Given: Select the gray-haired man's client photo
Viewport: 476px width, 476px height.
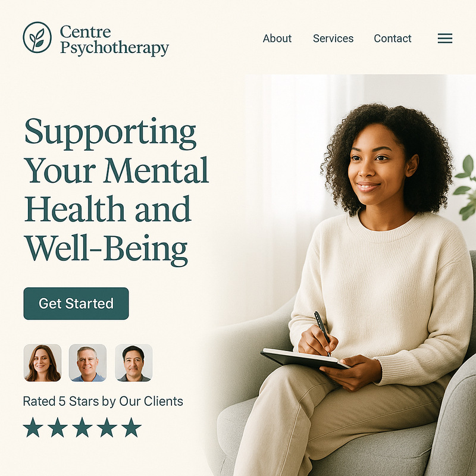Looking at the screenshot, I should coord(87,362).
